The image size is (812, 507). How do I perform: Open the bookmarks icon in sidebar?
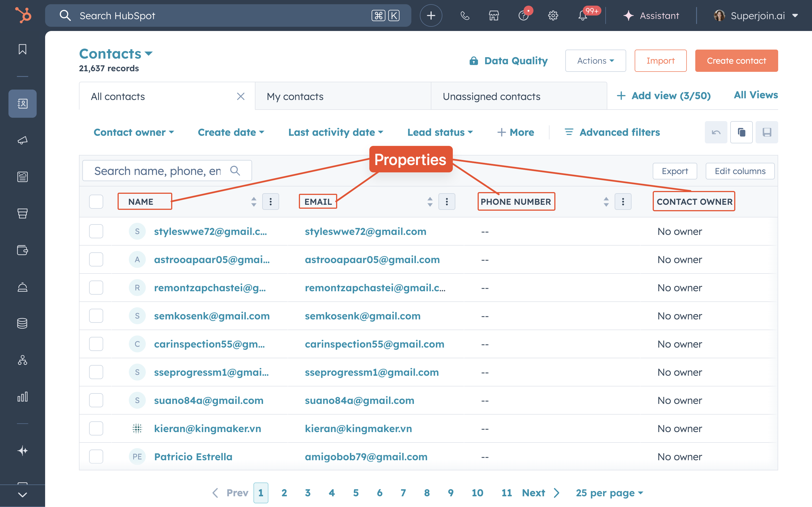[x=23, y=49]
